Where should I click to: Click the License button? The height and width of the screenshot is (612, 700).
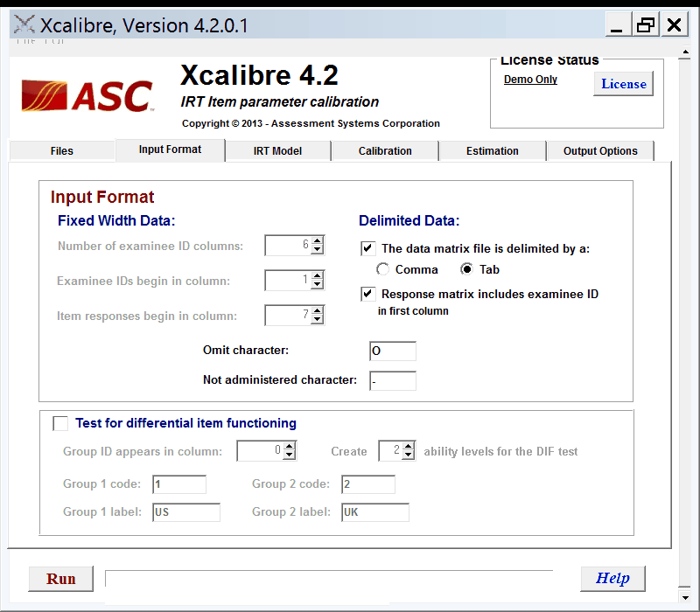623,84
